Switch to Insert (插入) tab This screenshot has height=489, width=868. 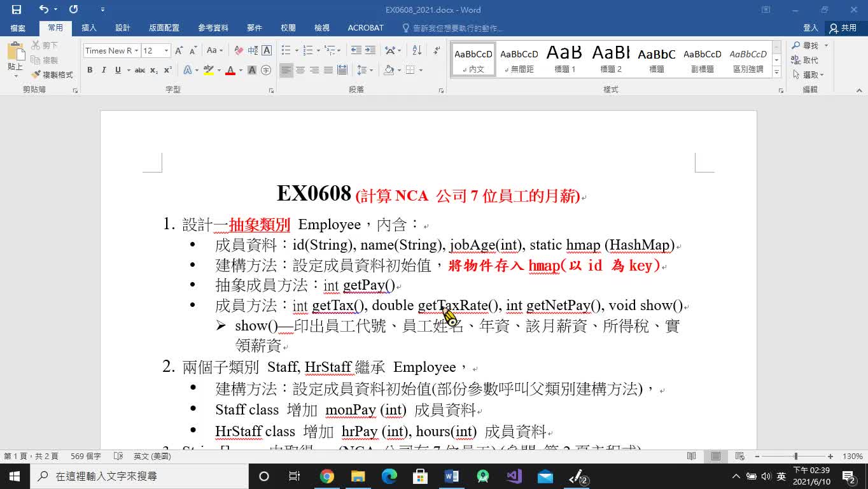89,28
